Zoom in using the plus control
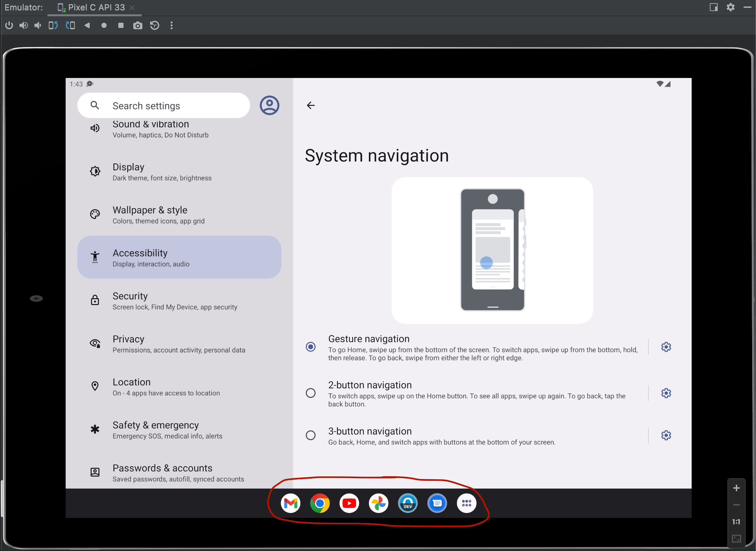Image resolution: width=756 pixels, height=551 pixels. click(736, 488)
